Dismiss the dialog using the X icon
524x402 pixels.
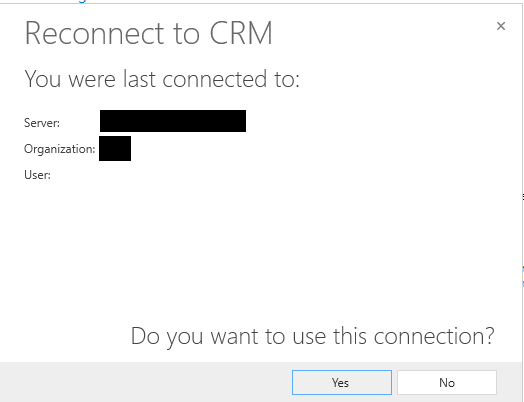(x=501, y=26)
